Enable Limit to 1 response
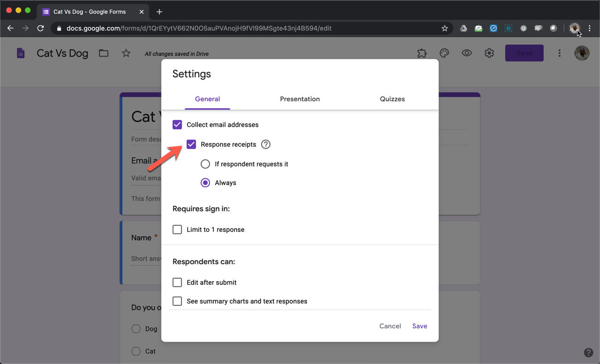The height and width of the screenshot is (364, 600). tap(177, 230)
